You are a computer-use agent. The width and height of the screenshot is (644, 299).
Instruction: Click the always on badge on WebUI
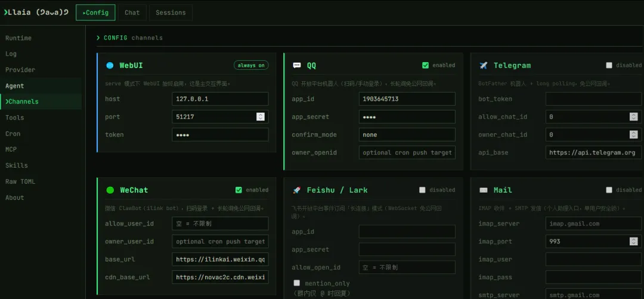[x=251, y=66]
